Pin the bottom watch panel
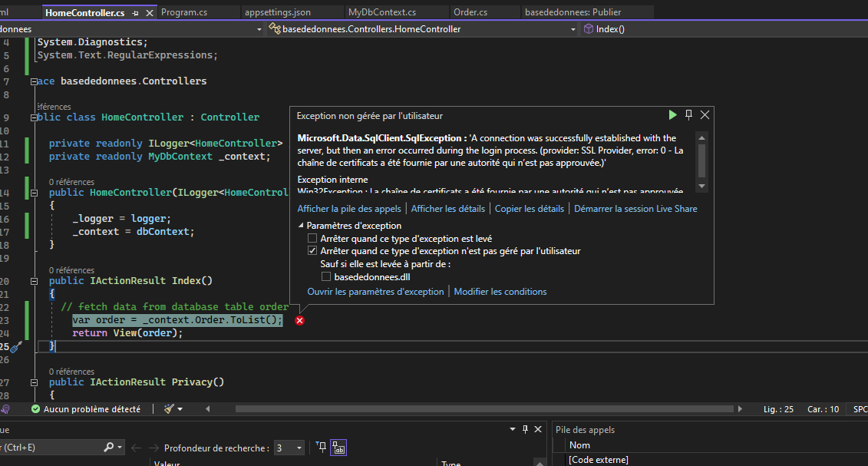This screenshot has height=466, width=868. click(x=526, y=429)
